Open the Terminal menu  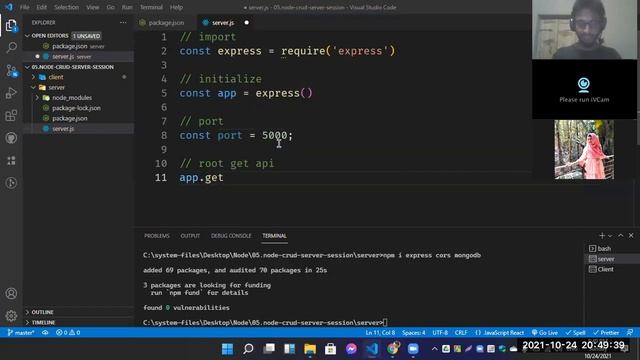[151, 7]
